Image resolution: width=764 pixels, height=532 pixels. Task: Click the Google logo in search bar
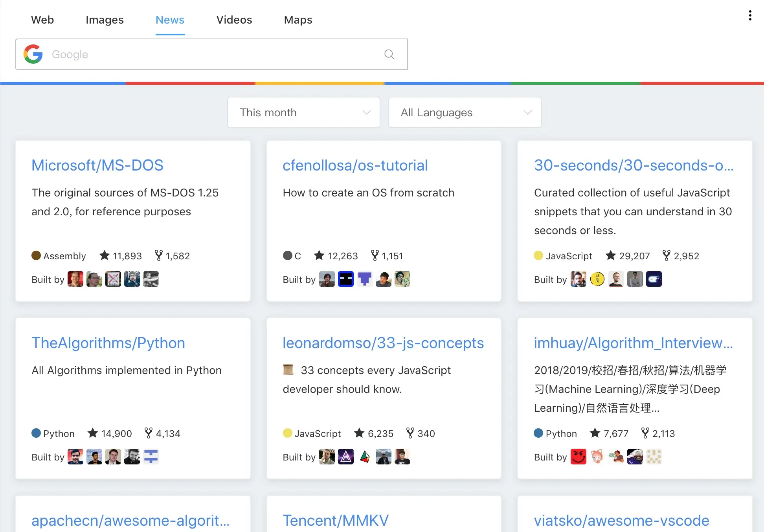pos(33,54)
